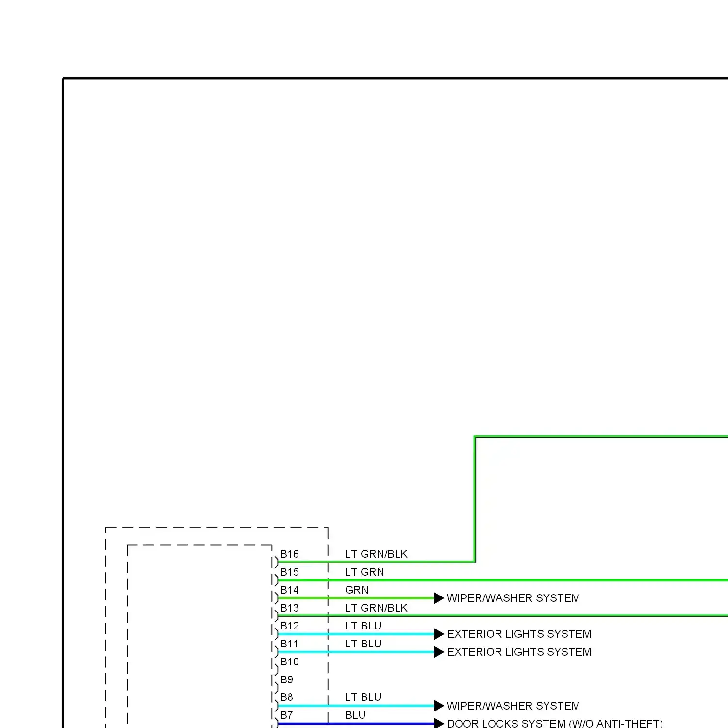The width and height of the screenshot is (728, 728).
Task: Click arrowhead on the B7 BLU wire
Action: [x=439, y=723]
